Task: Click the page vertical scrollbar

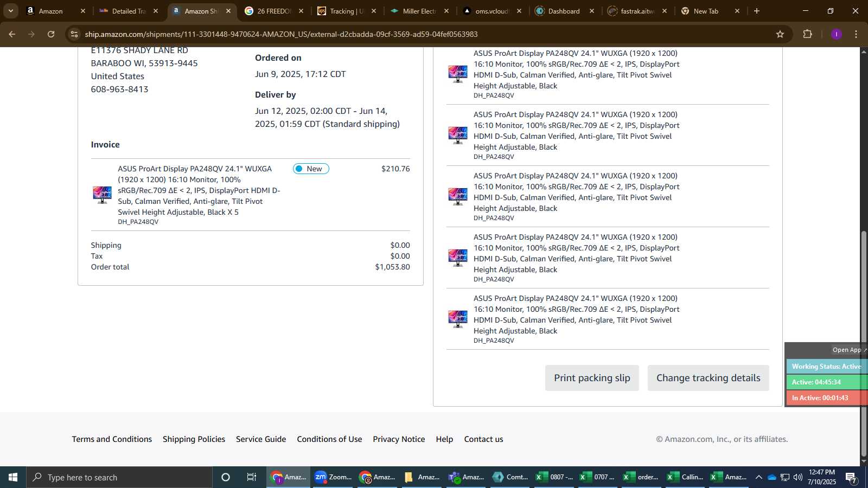Action: coord(864,344)
